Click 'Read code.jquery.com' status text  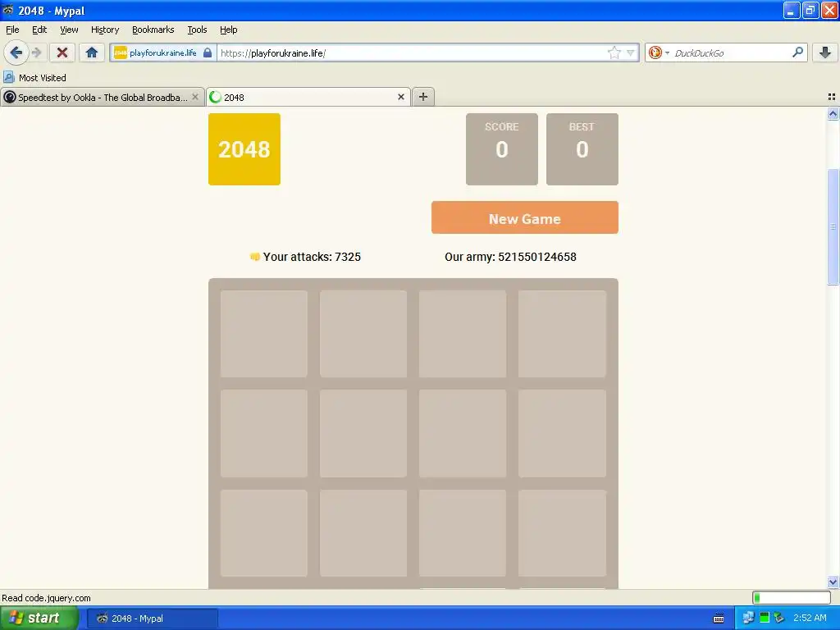pos(46,598)
